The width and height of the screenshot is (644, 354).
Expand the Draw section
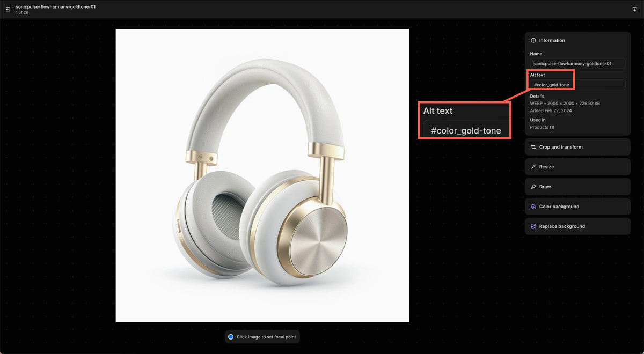coord(577,187)
